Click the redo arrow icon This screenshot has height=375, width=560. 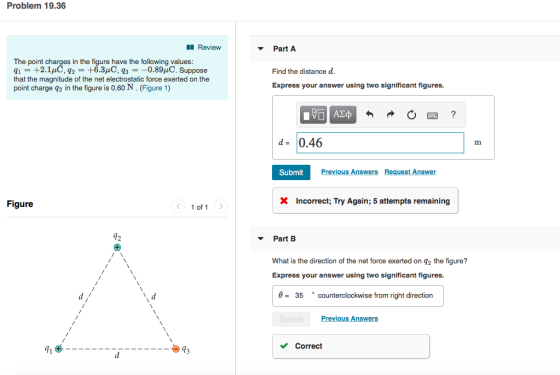coord(390,115)
